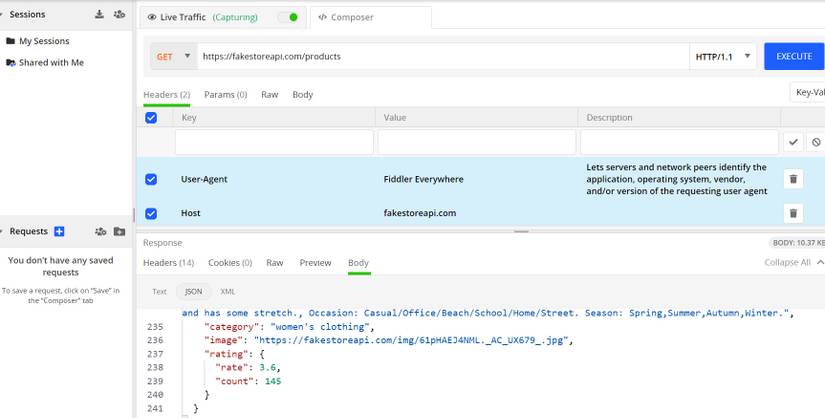Open the Key-Value view dropdown

[x=808, y=92]
